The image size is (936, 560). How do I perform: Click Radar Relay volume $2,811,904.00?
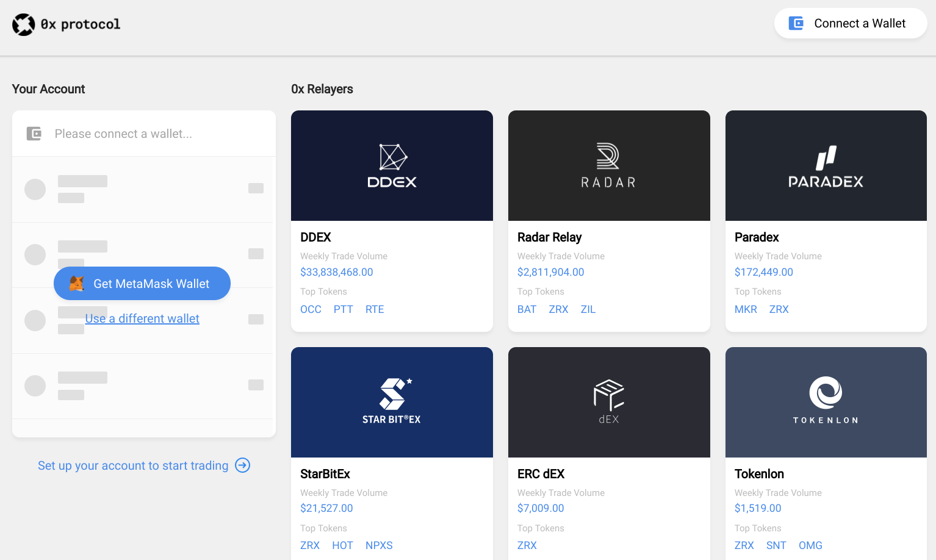coord(551,272)
